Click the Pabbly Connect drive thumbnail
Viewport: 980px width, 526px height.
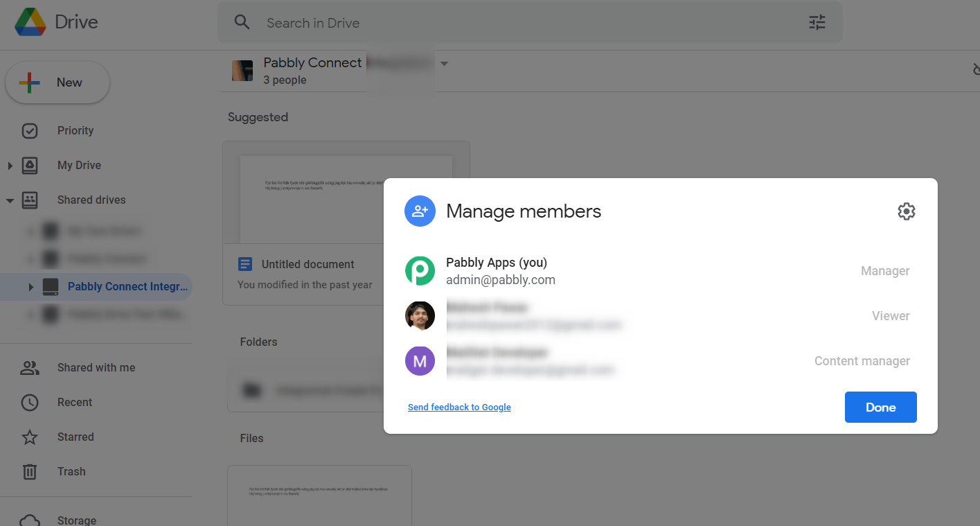(x=242, y=71)
